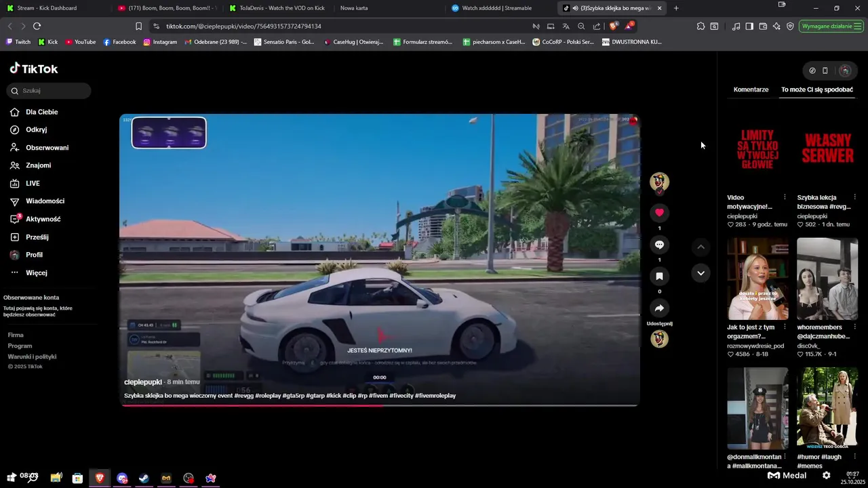This screenshot has height=488, width=868.
Task: Switch to the To może Ci się spodobać tab
Action: tap(817, 89)
